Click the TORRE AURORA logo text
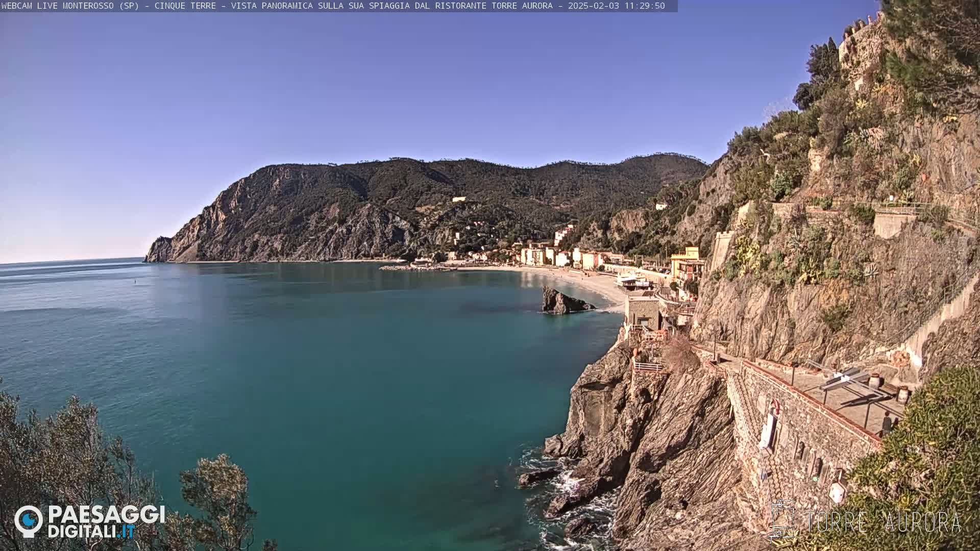Image resolution: width=980 pixels, height=551 pixels. (883, 522)
